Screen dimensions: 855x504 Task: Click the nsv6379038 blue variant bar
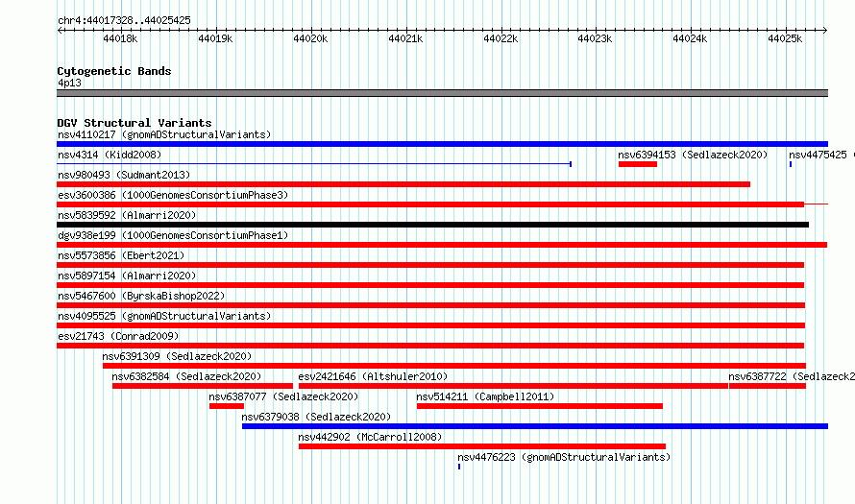pos(535,426)
